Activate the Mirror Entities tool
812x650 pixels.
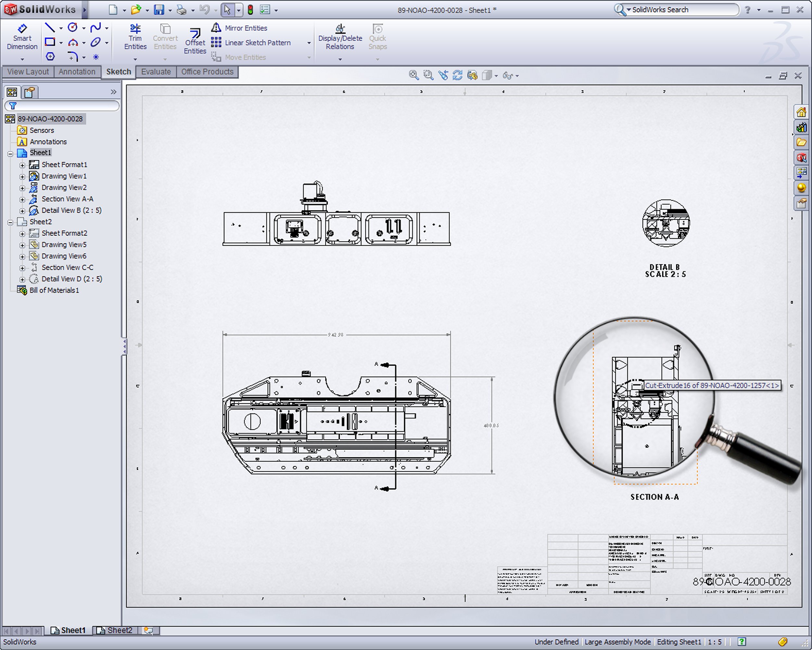point(246,28)
